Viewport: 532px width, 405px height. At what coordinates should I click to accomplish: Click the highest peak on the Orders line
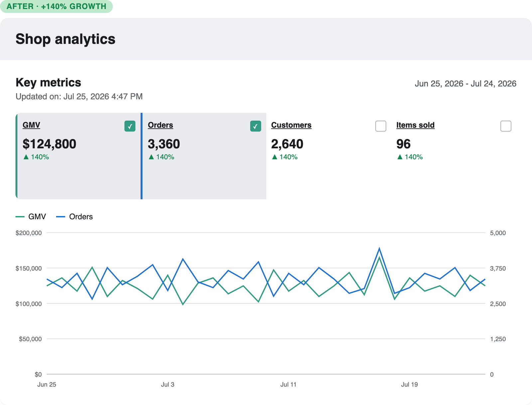point(379,248)
